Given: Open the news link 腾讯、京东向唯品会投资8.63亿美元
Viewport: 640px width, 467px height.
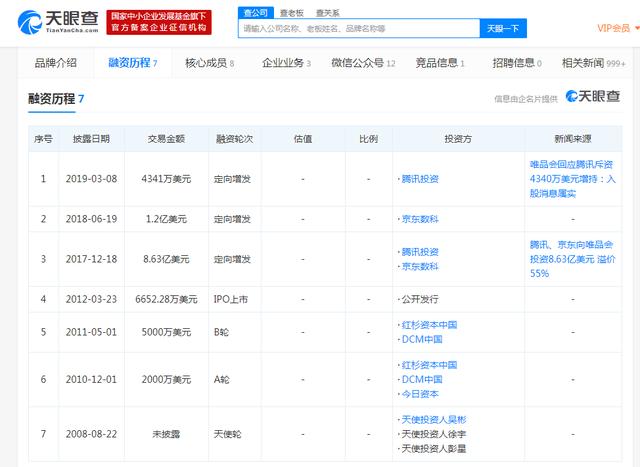Looking at the screenshot, I should [x=572, y=259].
